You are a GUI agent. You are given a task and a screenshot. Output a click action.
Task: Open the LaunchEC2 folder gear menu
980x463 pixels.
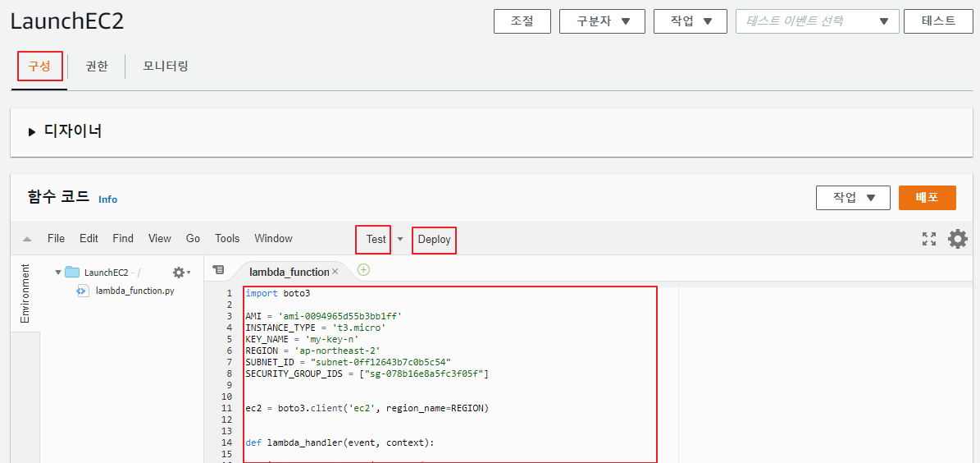click(181, 273)
